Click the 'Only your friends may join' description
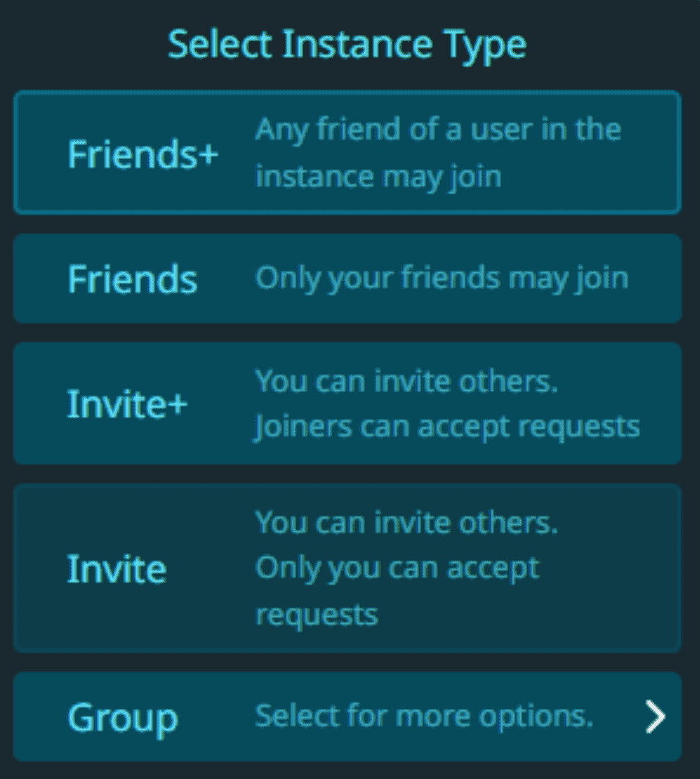Screen dimensions: 700x779 point(442,278)
